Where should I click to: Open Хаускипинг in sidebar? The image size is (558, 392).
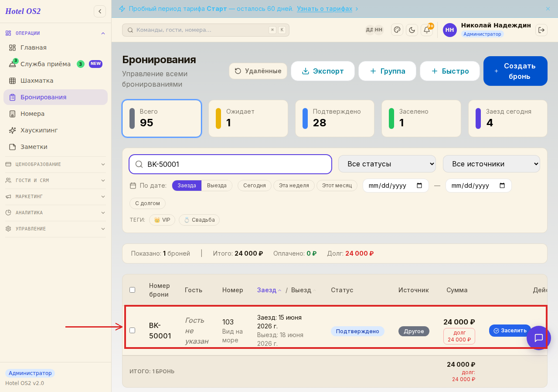pyautogui.click(x=55, y=130)
